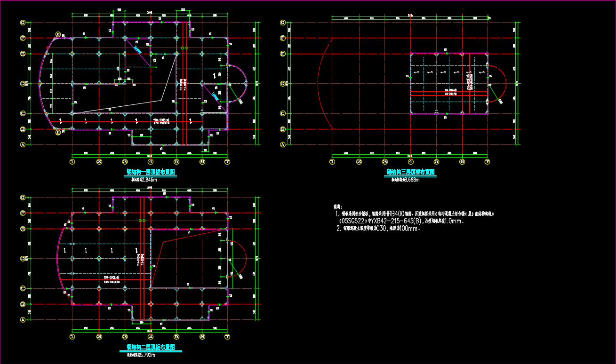Pick axis bubble 6 under the second-floor plan
This screenshot has width=616, height=364.
click(202, 337)
